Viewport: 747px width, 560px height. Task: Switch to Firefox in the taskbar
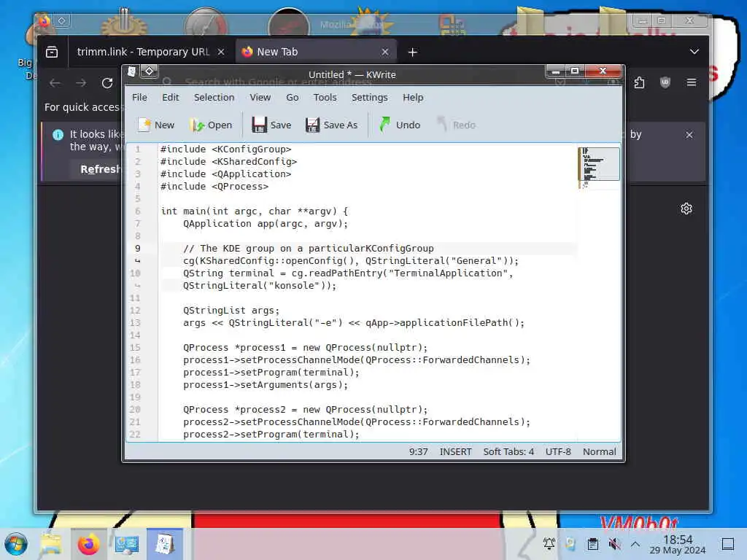88,544
